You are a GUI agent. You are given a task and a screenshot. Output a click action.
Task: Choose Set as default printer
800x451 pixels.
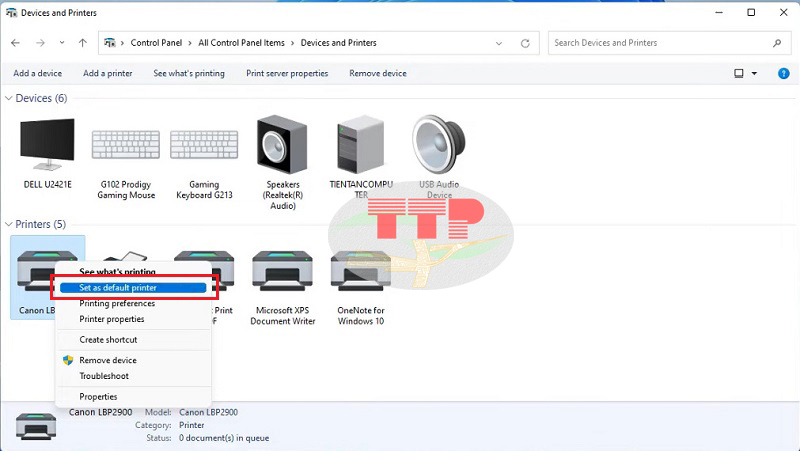click(133, 288)
